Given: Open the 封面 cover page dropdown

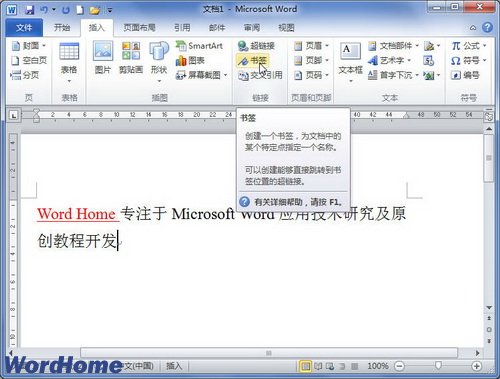Looking at the screenshot, I should [29, 46].
